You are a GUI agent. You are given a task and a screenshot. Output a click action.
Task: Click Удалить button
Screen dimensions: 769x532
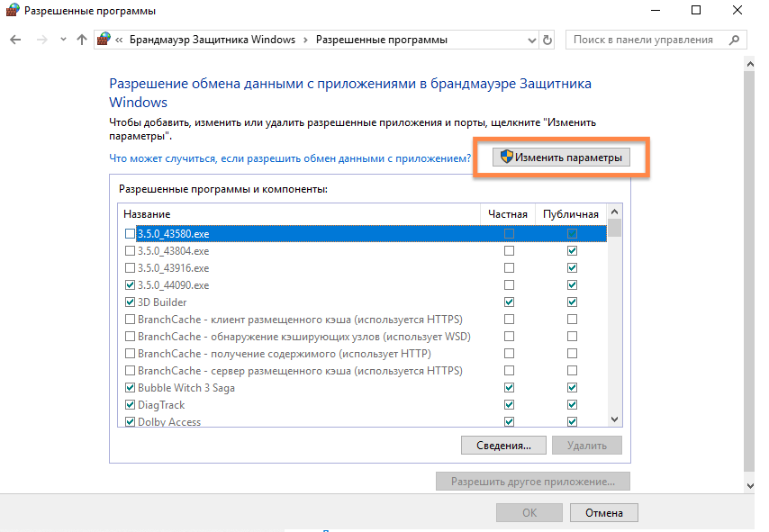(587, 446)
